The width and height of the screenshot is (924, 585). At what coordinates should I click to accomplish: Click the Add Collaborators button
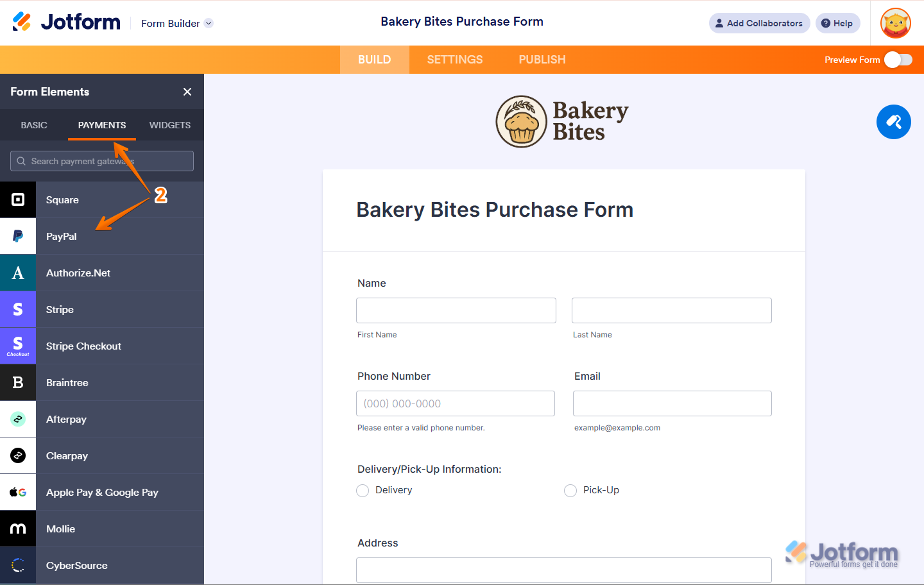pos(759,23)
